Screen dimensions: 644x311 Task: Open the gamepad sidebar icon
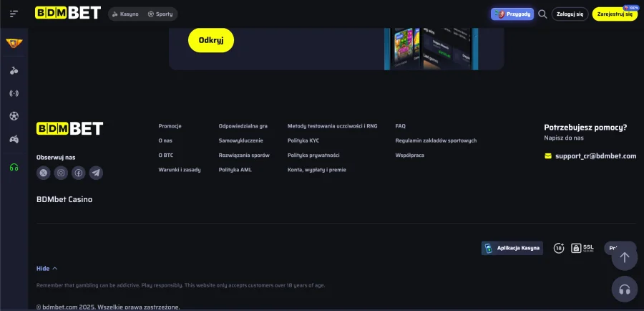(14, 139)
